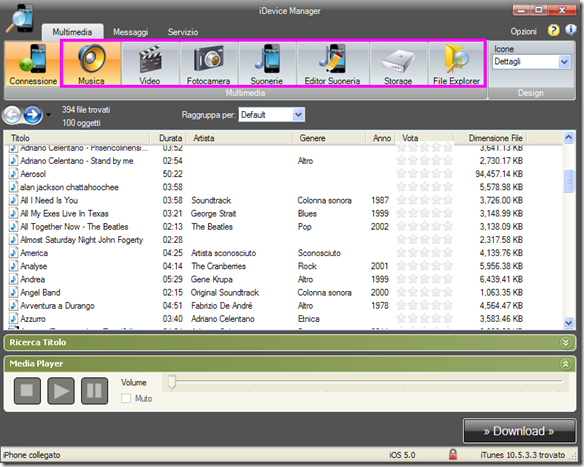
Task: Click the song list scrollbar thumb
Action: tap(569, 181)
